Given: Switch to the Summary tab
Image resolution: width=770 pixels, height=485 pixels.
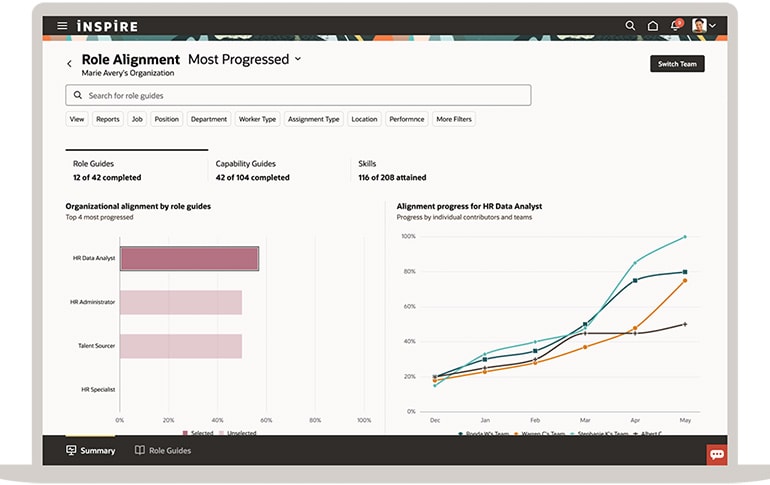Looking at the screenshot, I should [90, 451].
